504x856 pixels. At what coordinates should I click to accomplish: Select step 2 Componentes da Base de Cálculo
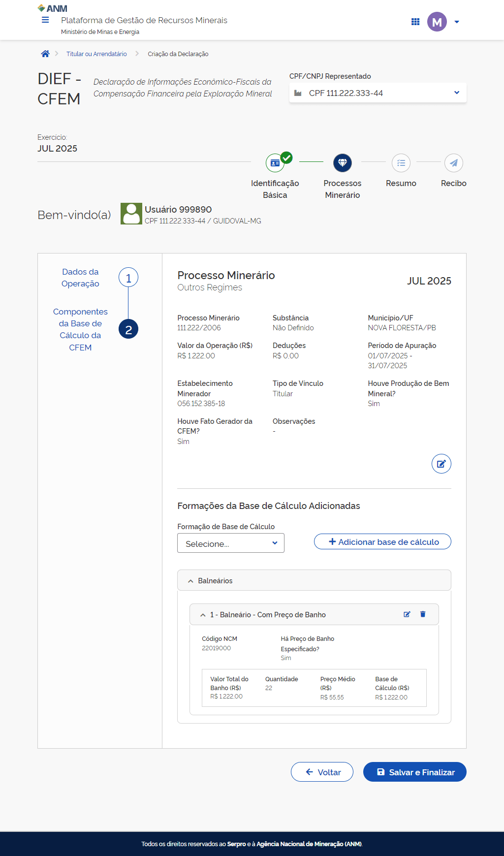point(128,329)
